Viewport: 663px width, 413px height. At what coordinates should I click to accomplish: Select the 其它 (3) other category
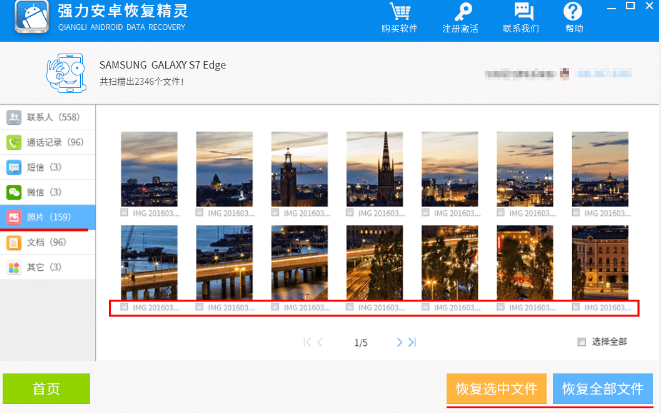[x=47, y=267]
